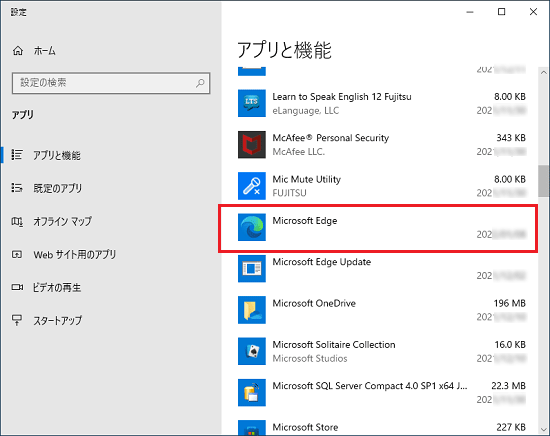Click the app list scrollbar thumb
This screenshot has height=436, width=550.
[544, 181]
